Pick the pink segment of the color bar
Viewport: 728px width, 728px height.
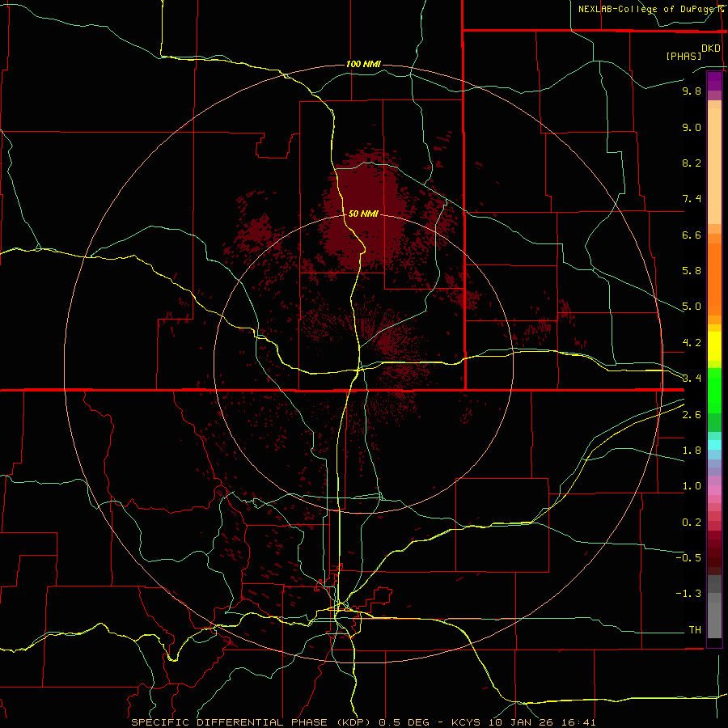pos(714,490)
